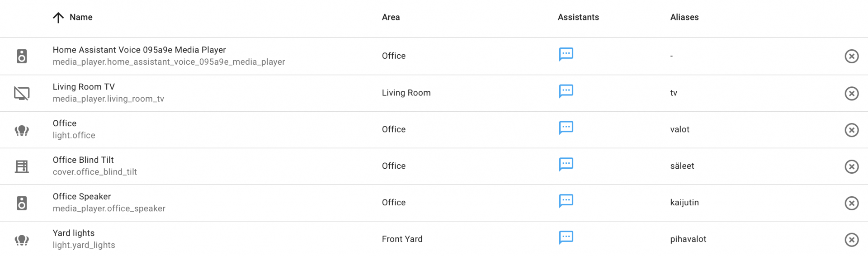Image resolution: width=868 pixels, height=256 pixels.
Task: Click the Office light bulb group icon
Action: (x=22, y=130)
